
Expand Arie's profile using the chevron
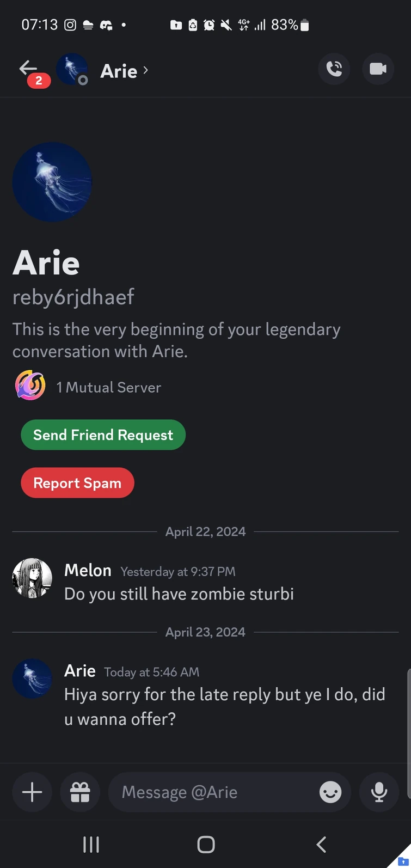145,70
